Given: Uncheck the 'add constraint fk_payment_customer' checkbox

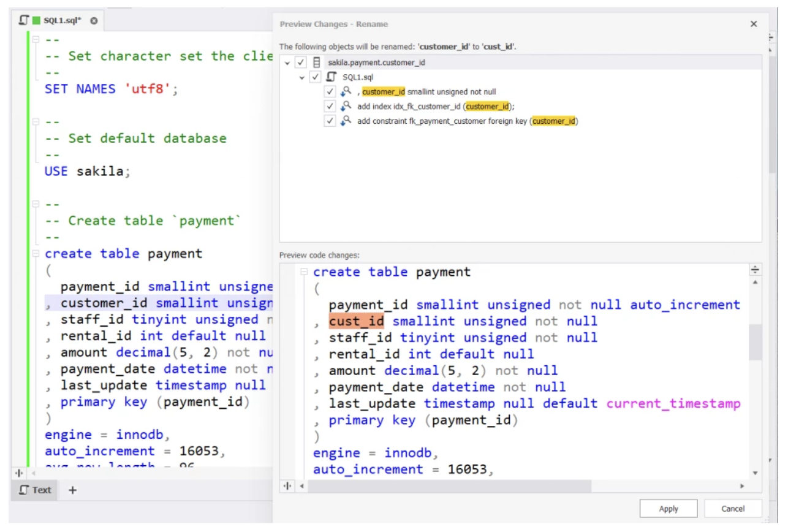Looking at the screenshot, I should click(330, 121).
